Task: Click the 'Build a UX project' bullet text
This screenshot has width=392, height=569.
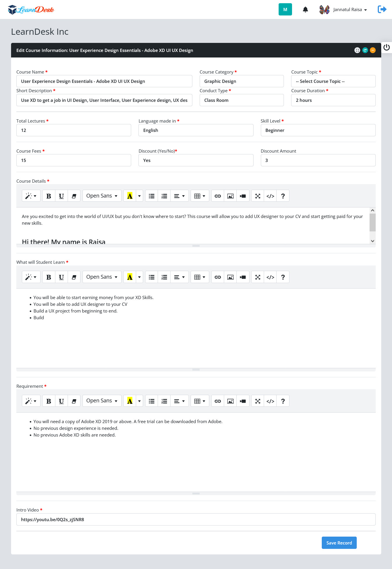Action: click(75, 311)
